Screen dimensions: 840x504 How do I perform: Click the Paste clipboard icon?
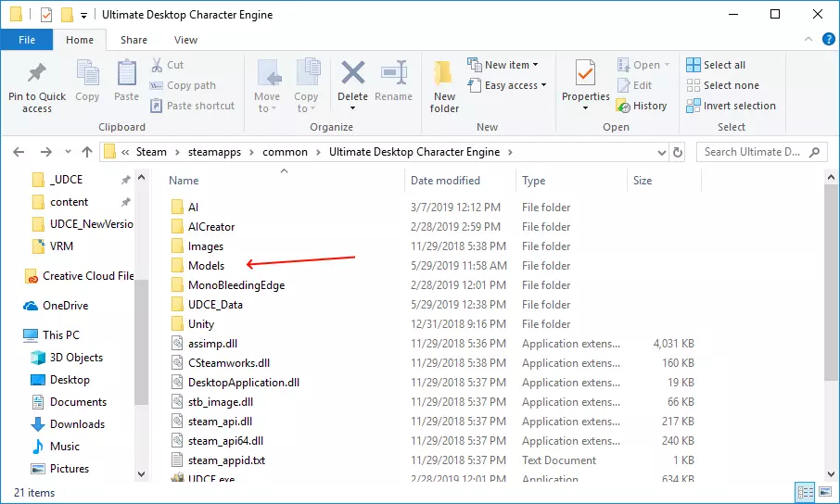click(126, 73)
